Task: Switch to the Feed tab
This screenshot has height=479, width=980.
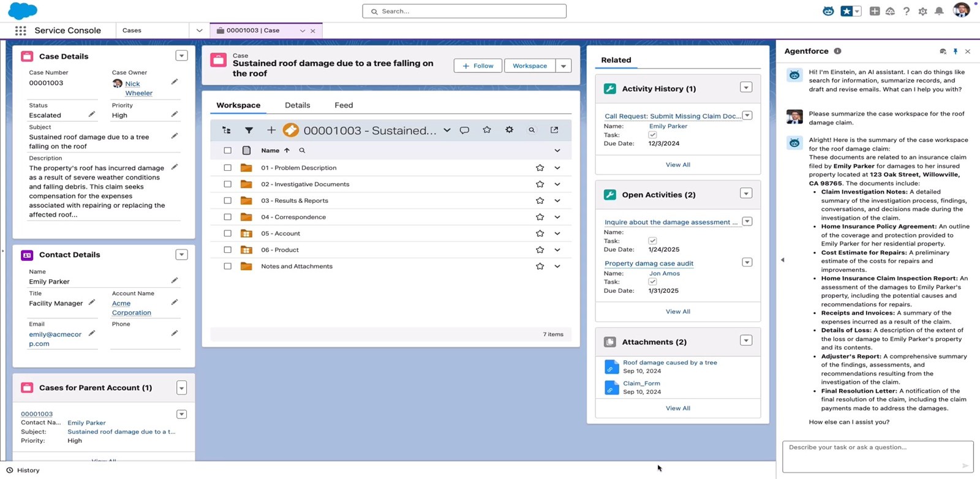Action: 344,105
